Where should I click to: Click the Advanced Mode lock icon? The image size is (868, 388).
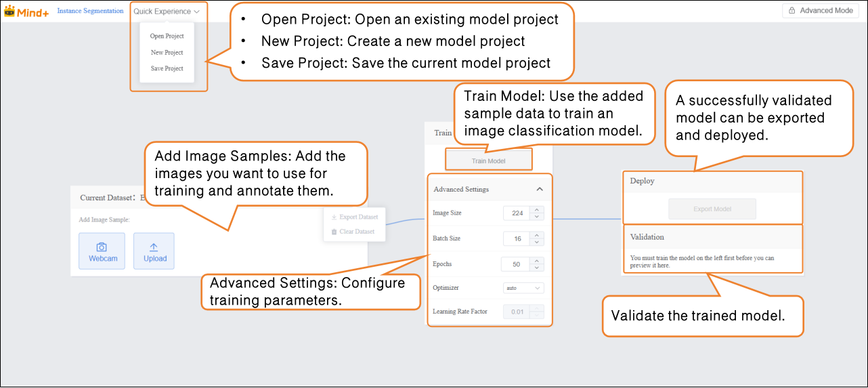[x=791, y=11]
